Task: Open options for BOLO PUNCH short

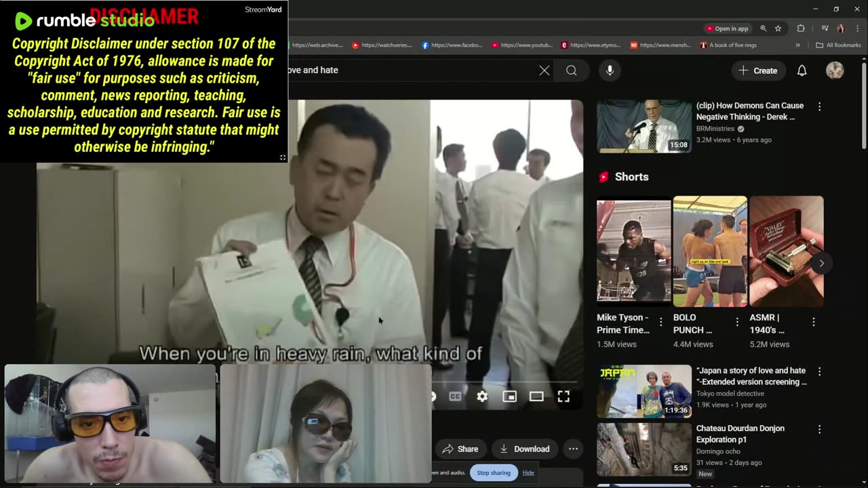Action: coord(737,323)
